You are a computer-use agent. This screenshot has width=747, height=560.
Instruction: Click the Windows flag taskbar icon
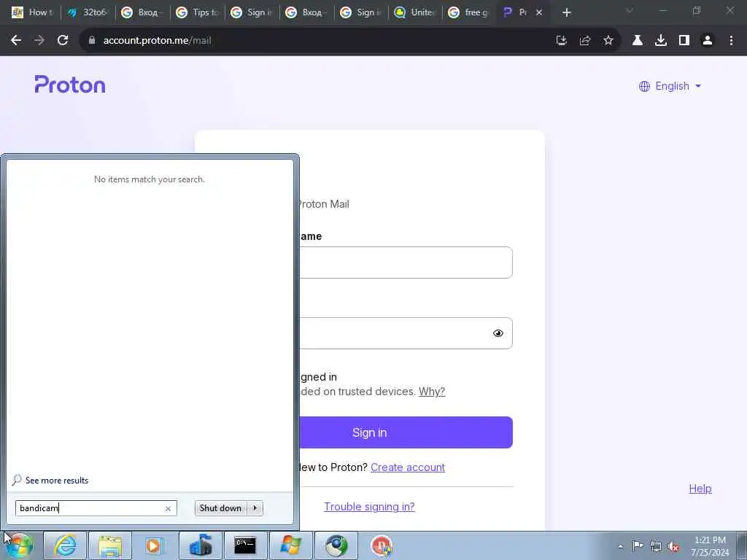[290, 545]
